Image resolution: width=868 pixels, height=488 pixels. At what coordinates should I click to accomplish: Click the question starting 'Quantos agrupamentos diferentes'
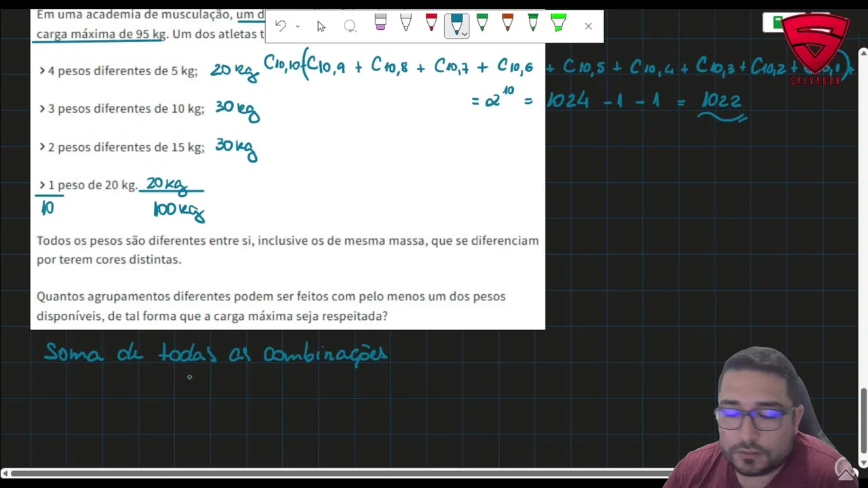(x=271, y=306)
